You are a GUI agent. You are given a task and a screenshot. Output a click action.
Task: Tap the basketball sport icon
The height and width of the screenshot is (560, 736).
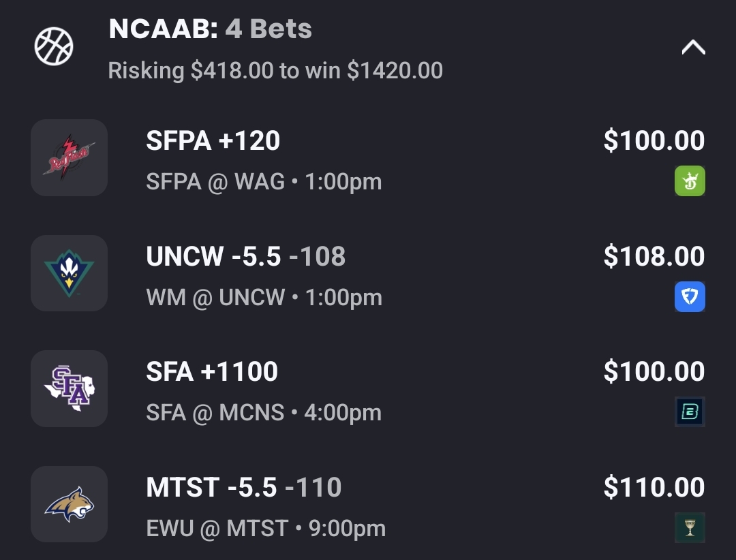(x=54, y=47)
